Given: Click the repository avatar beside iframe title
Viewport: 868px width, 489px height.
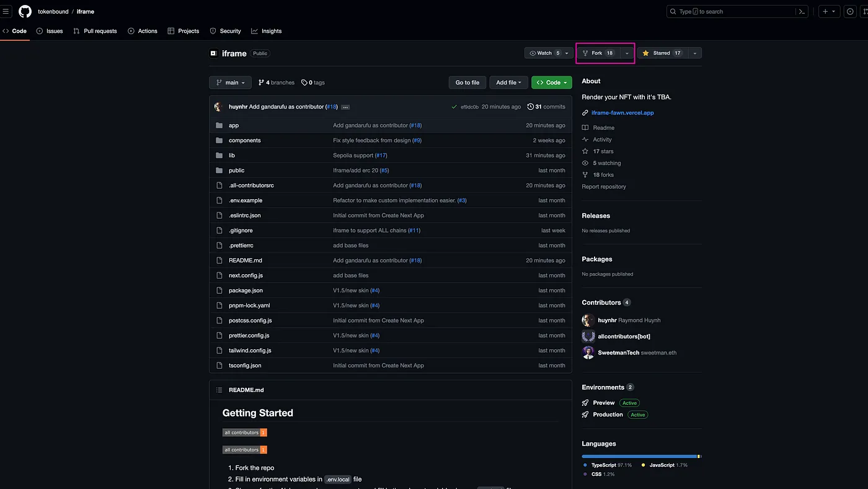Looking at the screenshot, I should pos(213,53).
